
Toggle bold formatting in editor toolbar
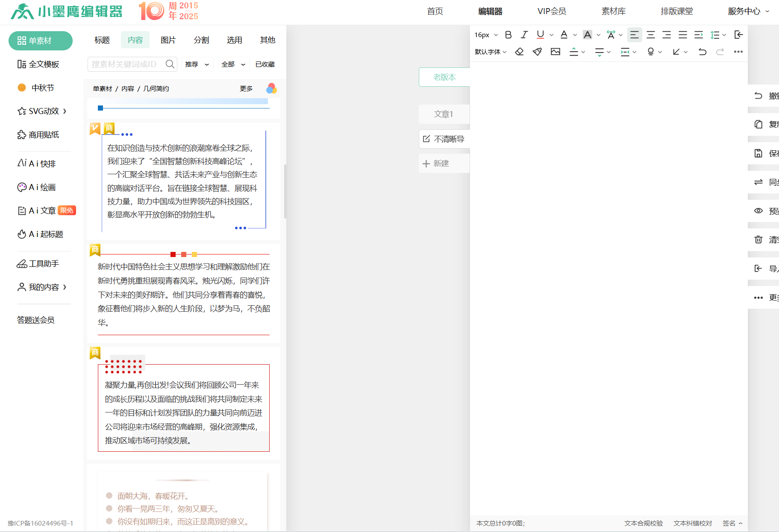pyautogui.click(x=508, y=35)
